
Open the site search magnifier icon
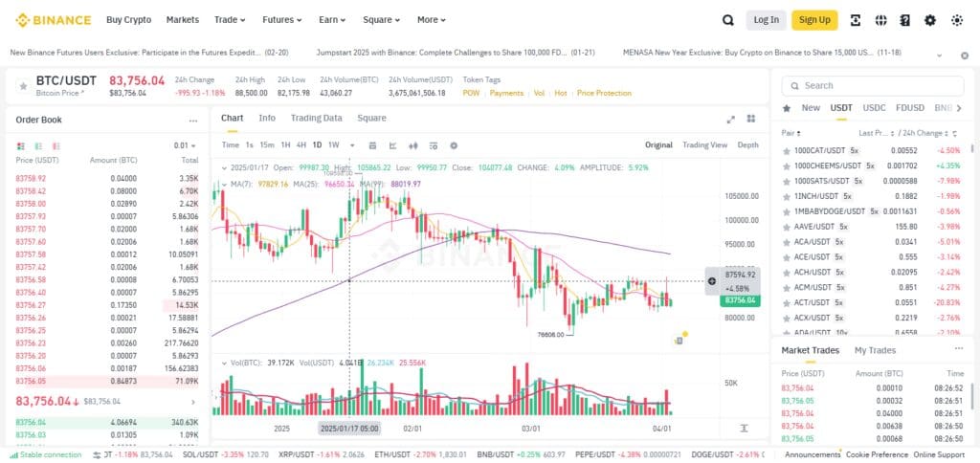[728, 20]
